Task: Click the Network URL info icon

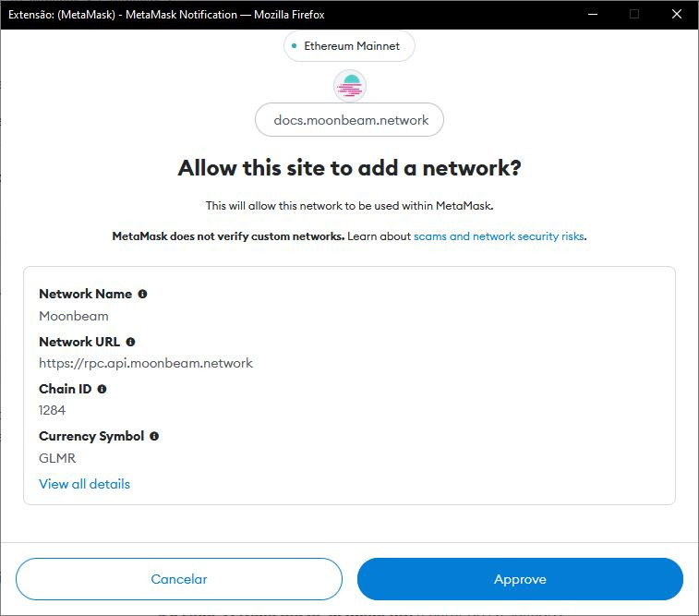Action: [130, 342]
